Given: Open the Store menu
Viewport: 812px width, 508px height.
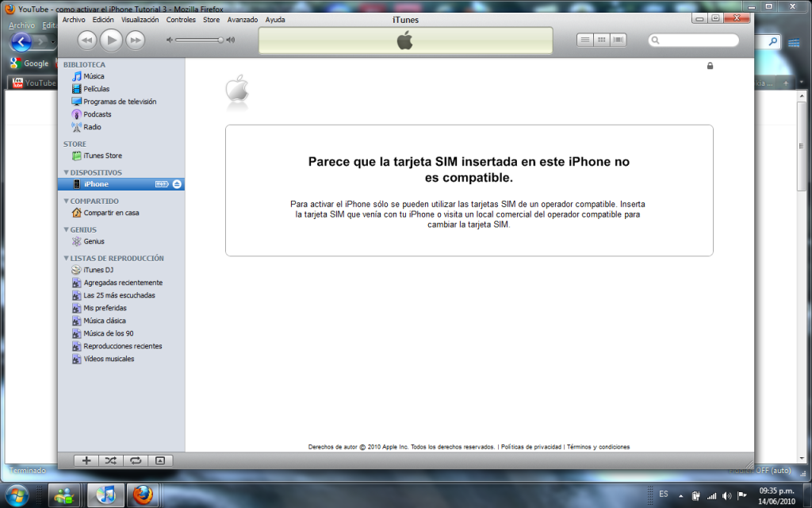Looking at the screenshot, I should coord(211,20).
